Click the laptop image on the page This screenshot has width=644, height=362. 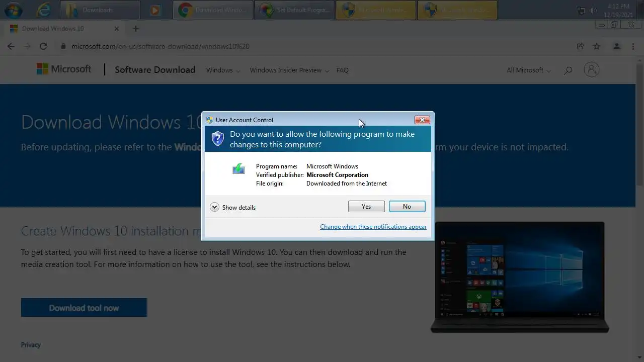520,277
